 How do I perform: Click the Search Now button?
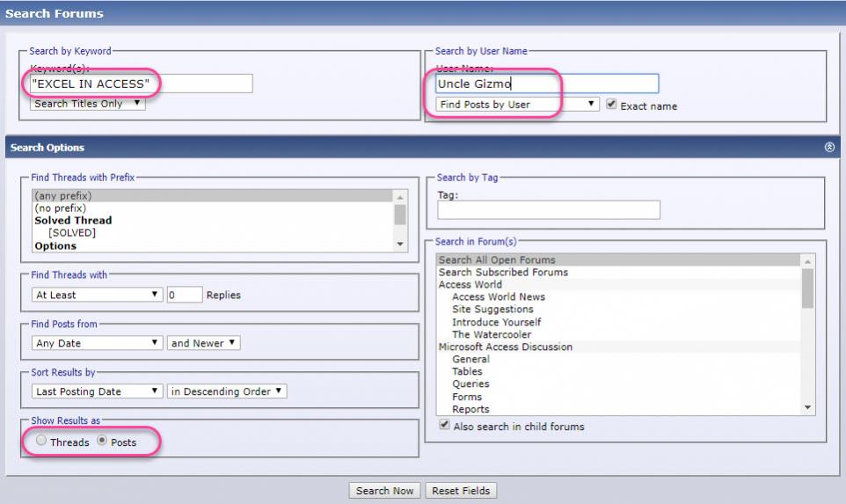[384, 491]
